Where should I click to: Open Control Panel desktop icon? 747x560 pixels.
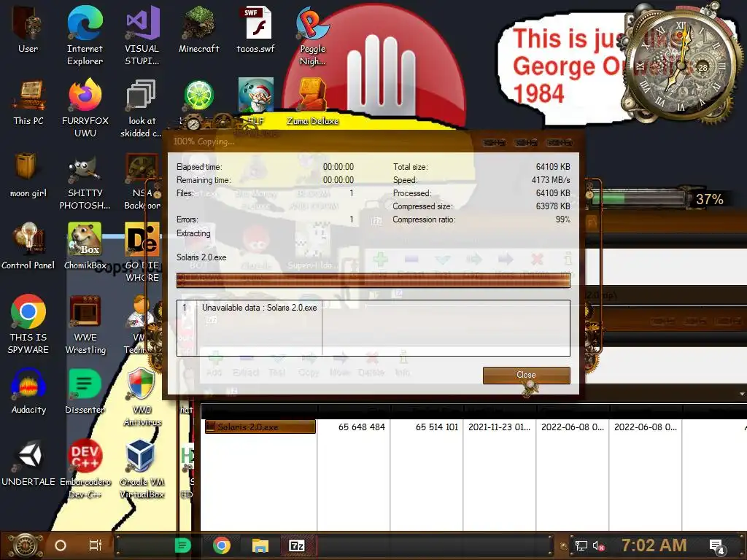pyautogui.click(x=28, y=246)
